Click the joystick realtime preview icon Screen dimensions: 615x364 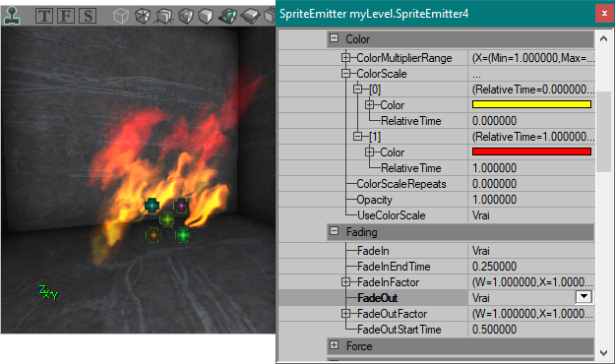pos(12,16)
